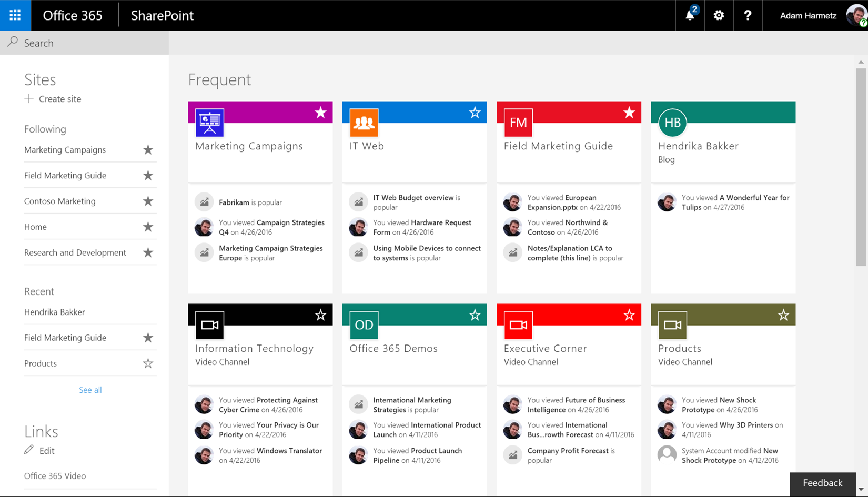Open Help with the question mark icon
This screenshot has height=497, width=868.
coord(748,15)
